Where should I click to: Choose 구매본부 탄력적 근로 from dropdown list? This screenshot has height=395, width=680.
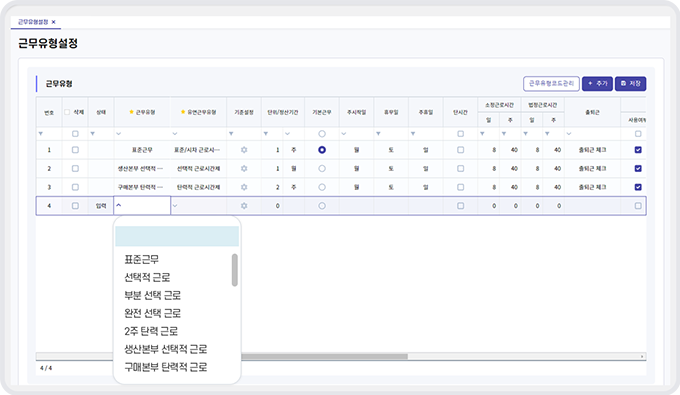click(166, 367)
